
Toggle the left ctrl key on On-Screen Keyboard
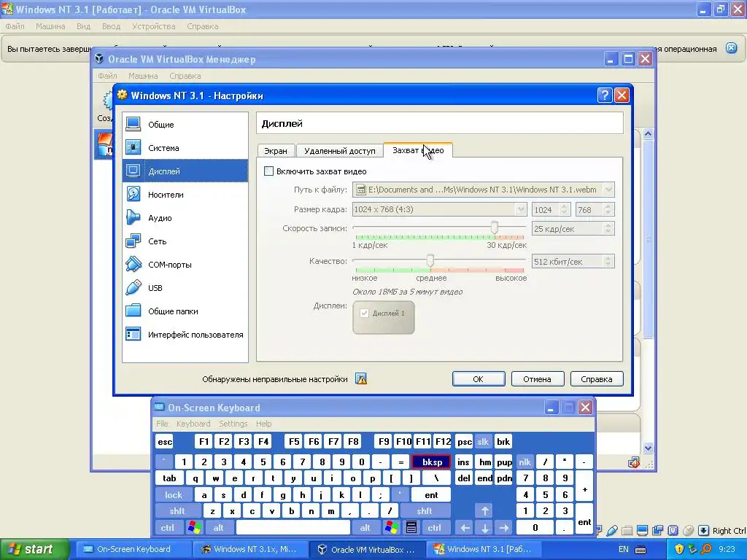click(x=168, y=527)
